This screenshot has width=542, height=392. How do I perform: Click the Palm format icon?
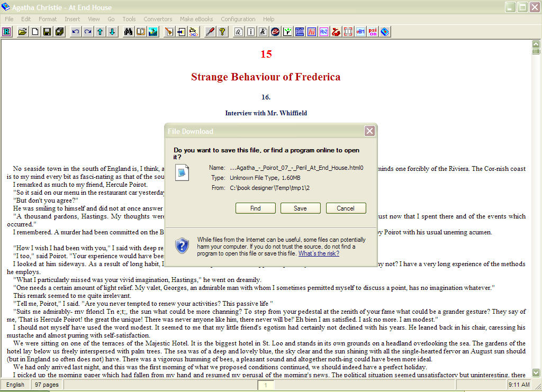300,32
